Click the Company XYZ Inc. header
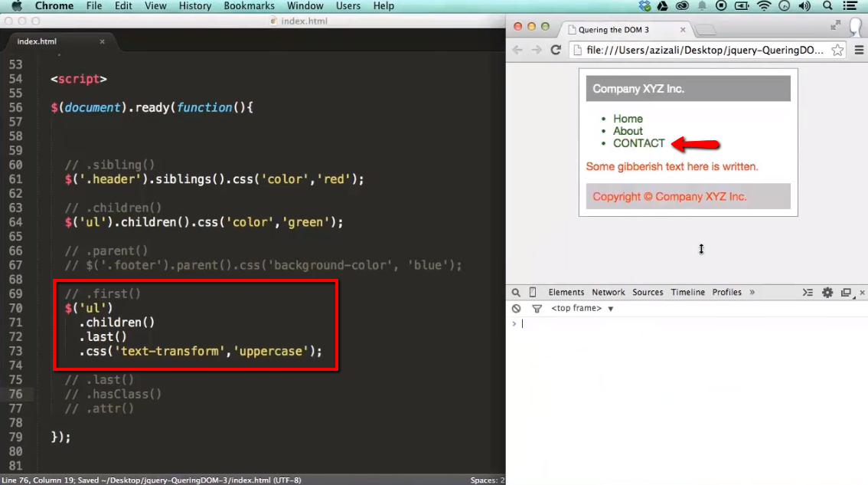 point(688,89)
